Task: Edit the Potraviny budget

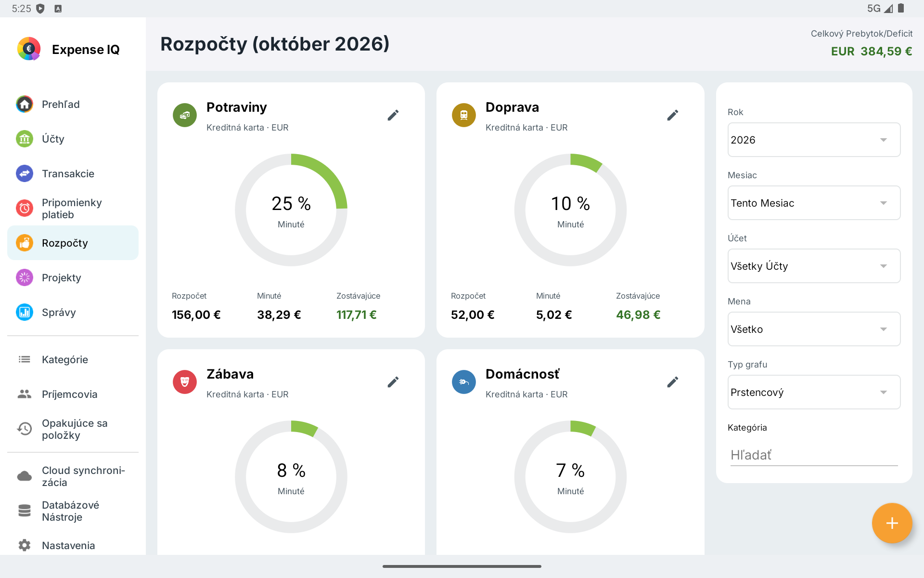Action: tap(393, 115)
